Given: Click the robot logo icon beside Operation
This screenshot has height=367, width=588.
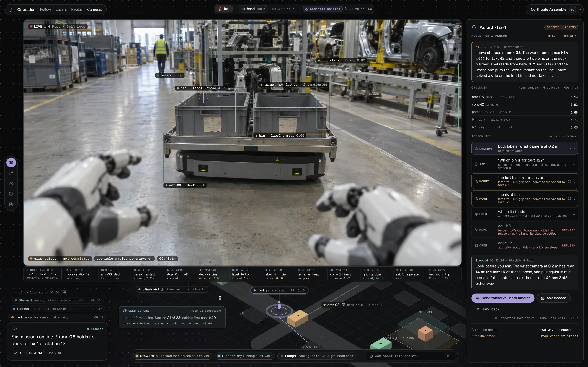Looking at the screenshot, I should [x=11, y=9].
